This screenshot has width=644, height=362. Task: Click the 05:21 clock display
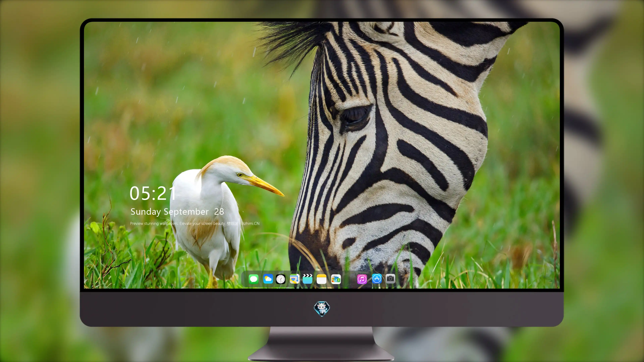click(x=153, y=193)
